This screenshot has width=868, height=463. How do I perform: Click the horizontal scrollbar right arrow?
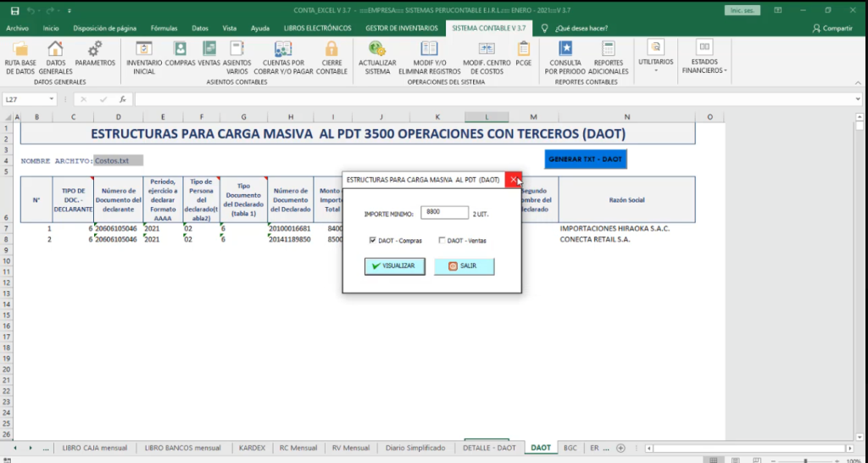(849, 448)
